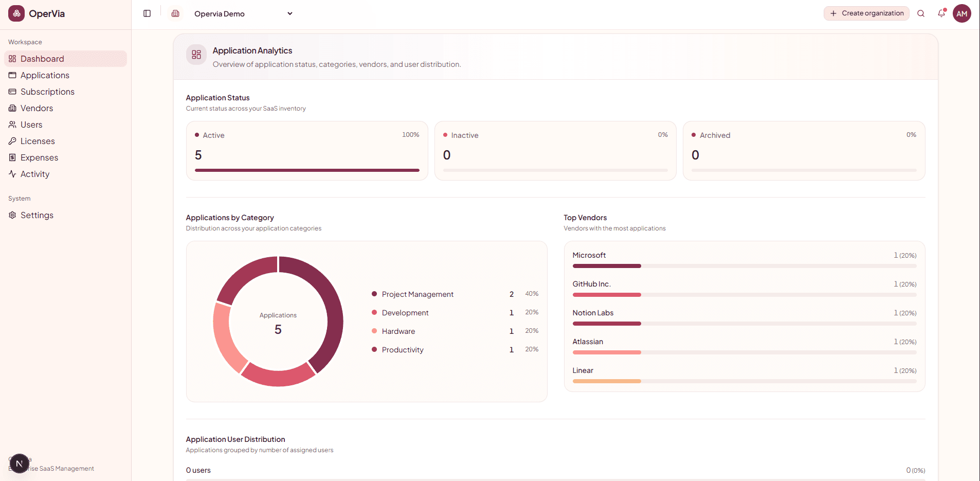Image resolution: width=980 pixels, height=481 pixels.
Task: Click the Notion Labs vendor name
Action: [x=593, y=313]
